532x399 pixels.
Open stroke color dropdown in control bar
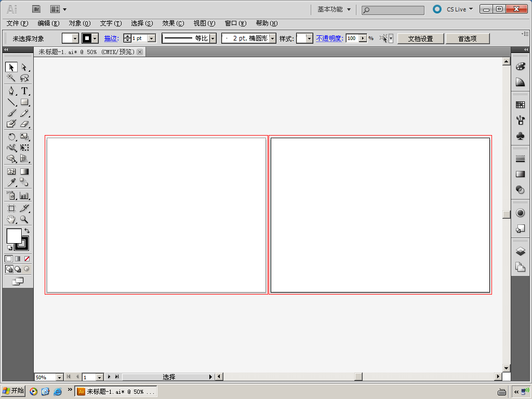[x=95, y=38]
